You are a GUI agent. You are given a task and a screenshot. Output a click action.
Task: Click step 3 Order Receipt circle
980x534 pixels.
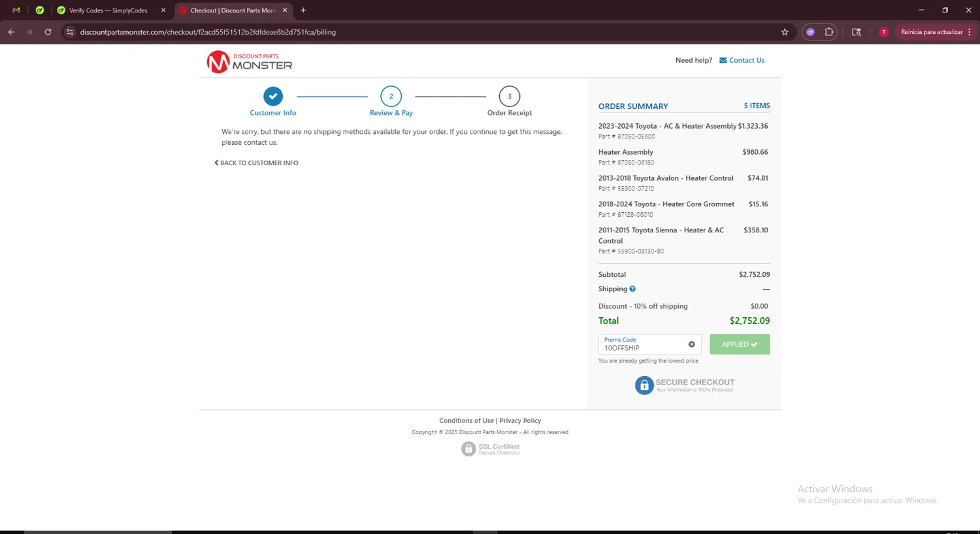coord(510,96)
